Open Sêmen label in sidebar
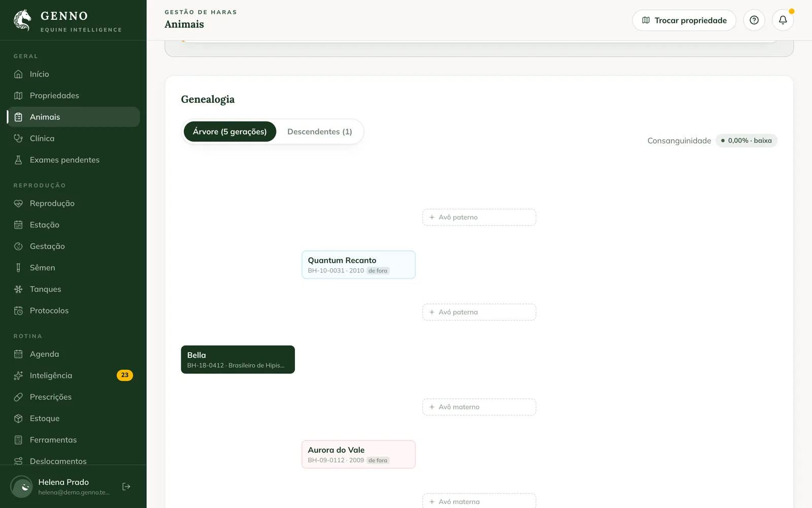The width and height of the screenshot is (812, 508). [x=43, y=268]
